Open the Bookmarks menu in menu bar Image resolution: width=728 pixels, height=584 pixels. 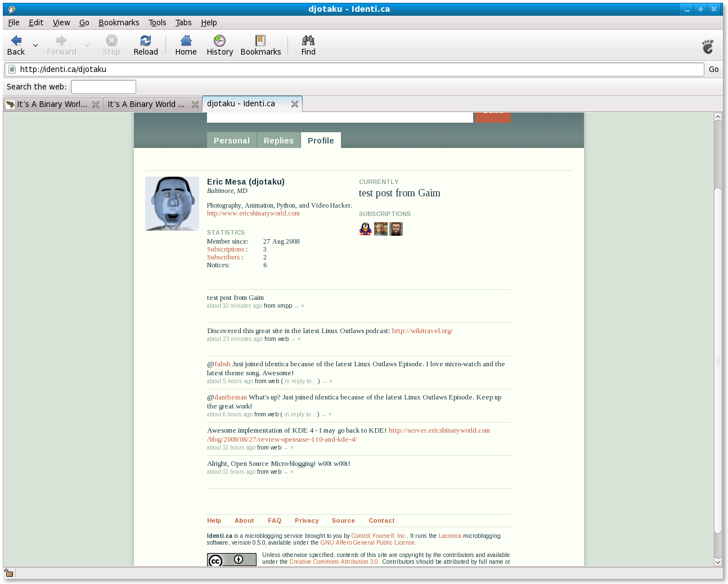pos(119,23)
